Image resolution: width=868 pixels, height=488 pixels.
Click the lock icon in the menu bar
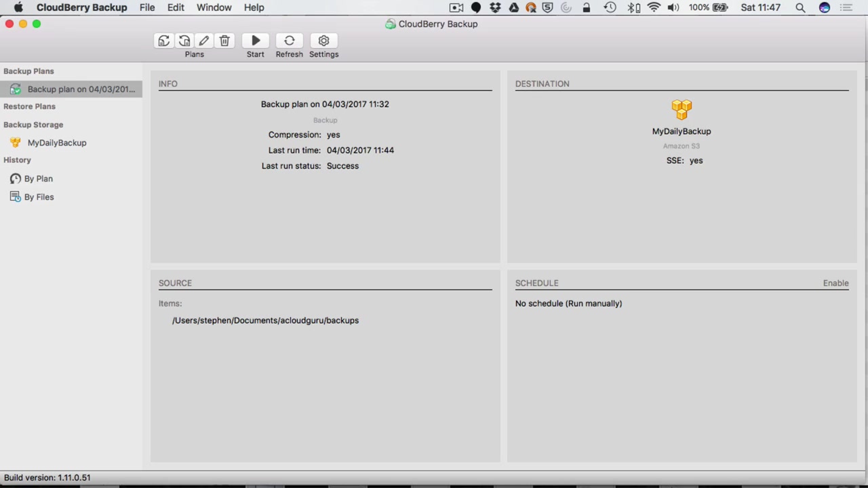click(x=587, y=7)
